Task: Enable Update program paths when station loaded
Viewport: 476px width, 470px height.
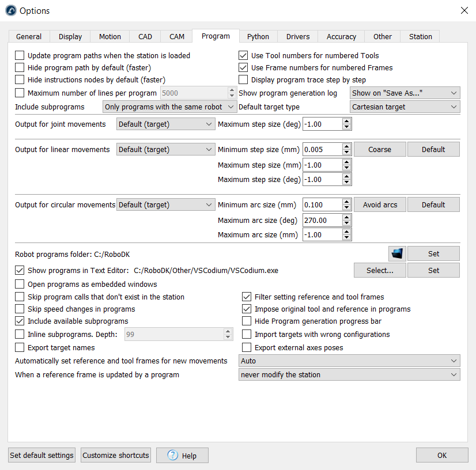Action: pyautogui.click(x=20, y=56)
